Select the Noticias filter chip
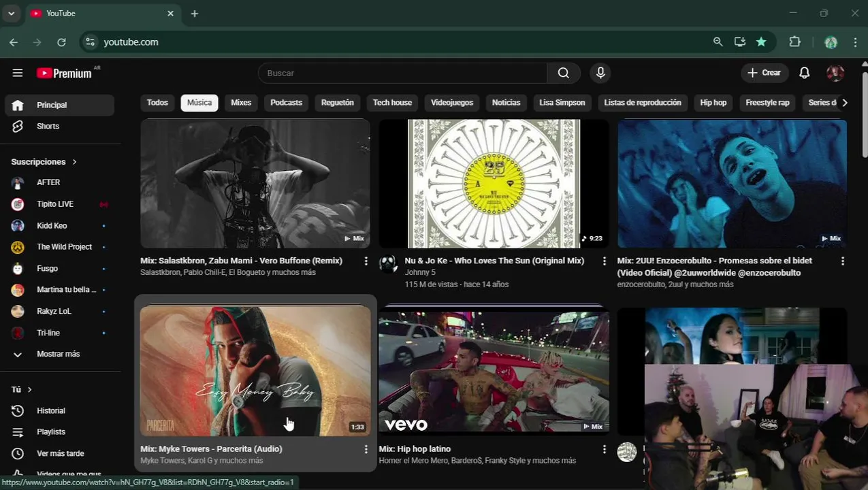Image resolution: width=868 pixels, height=490 pixels. (x=506, y=103)
